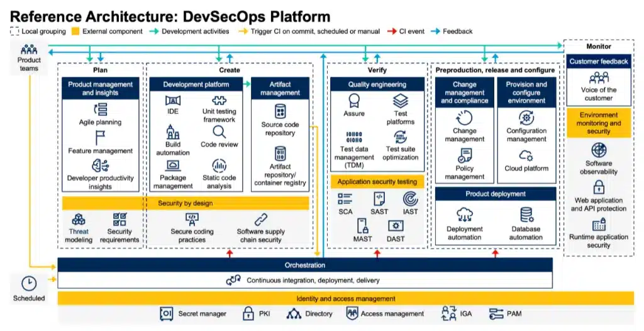Select the Threat modeling cubes icon
Image resolution: width=644 pixels, height=331 pixels.
pyautogui.click(x=79, y=220)
